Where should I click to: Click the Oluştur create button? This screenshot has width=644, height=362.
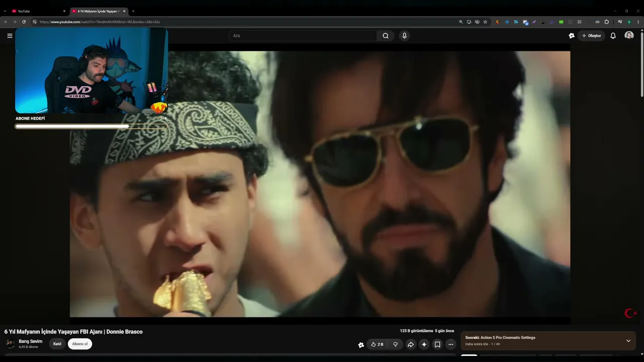tap(591, 36)
